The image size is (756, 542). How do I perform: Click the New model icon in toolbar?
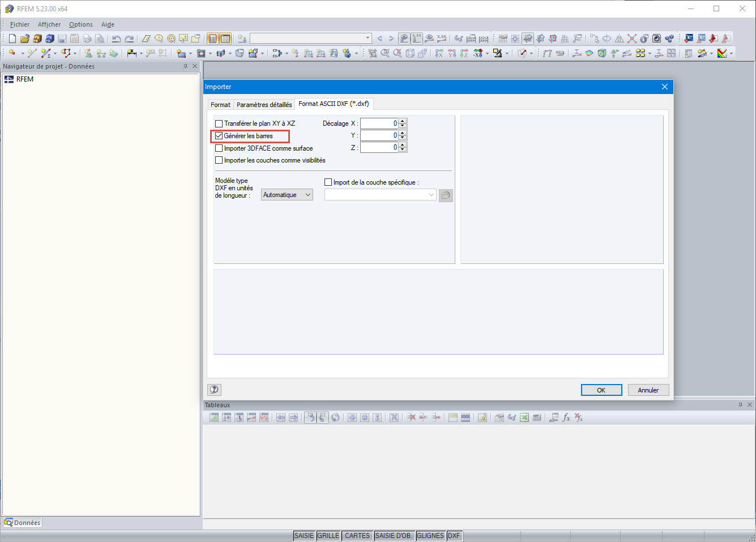(x=12, y=39)
